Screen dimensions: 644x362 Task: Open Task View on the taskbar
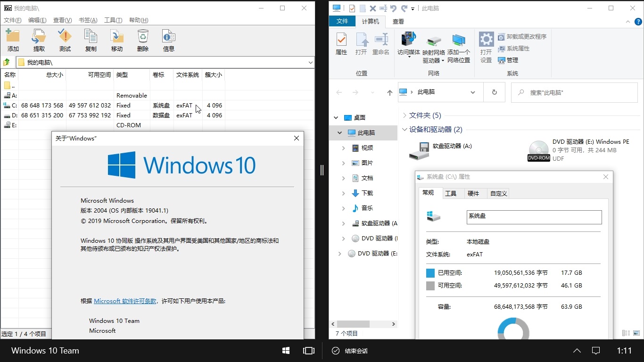pyautogui.click(x=309, y=351)
